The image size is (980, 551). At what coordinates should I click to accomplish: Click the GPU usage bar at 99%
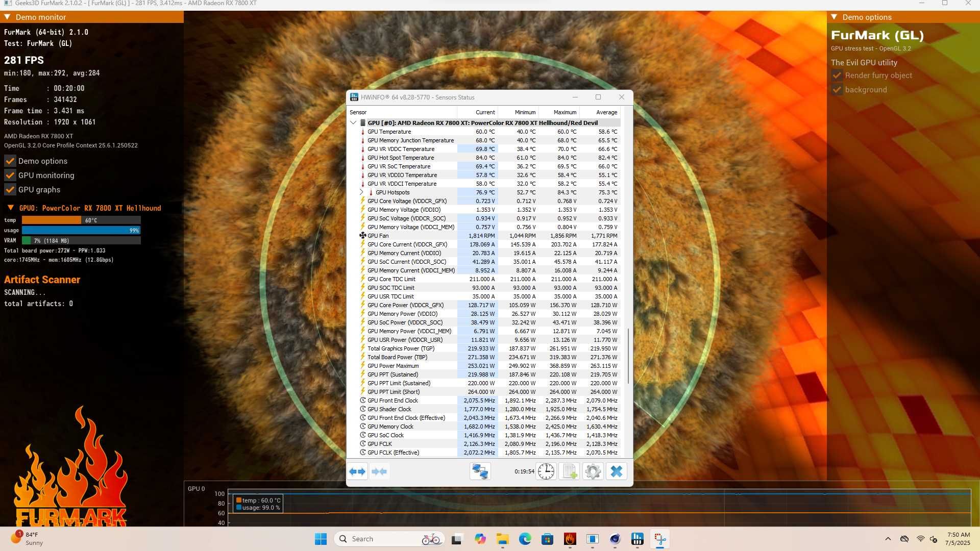[81, 231]
